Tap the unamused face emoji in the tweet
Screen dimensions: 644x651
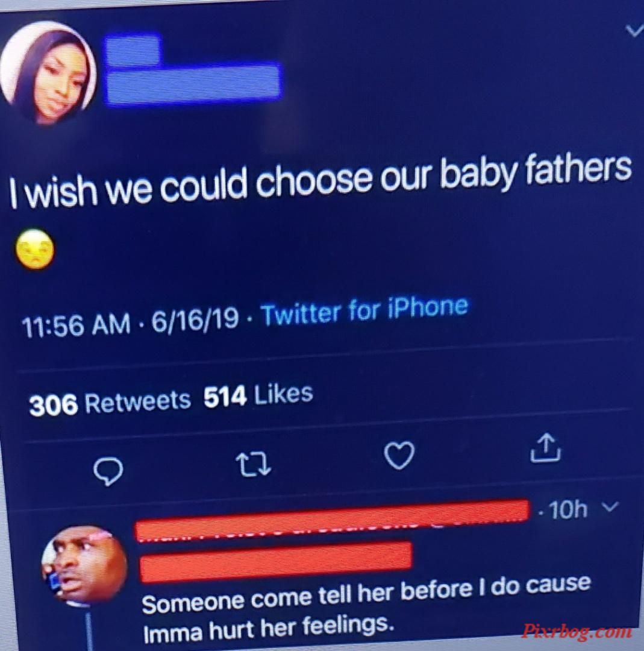pos(35,249)
